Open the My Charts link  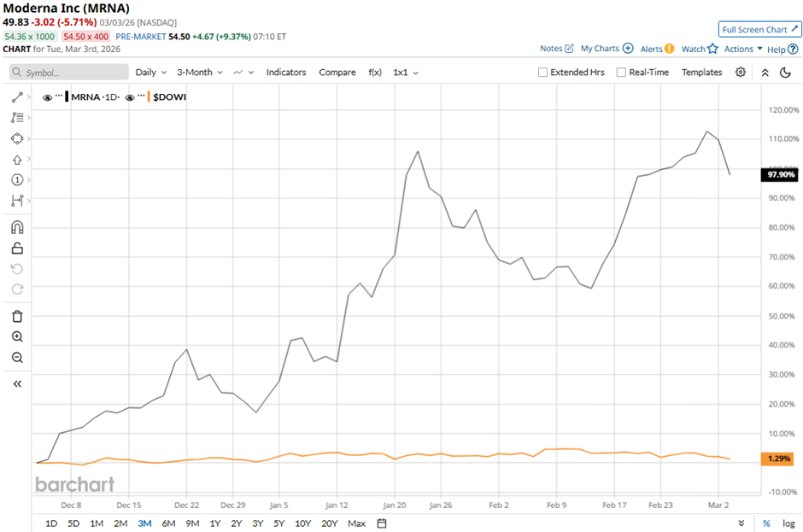[x=600, y=48]
